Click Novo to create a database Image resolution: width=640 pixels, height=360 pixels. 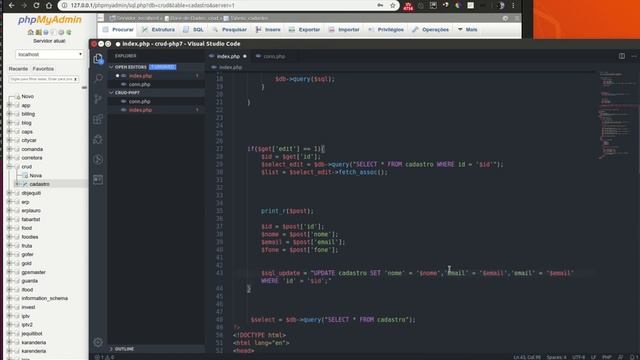tap(28, 97)
